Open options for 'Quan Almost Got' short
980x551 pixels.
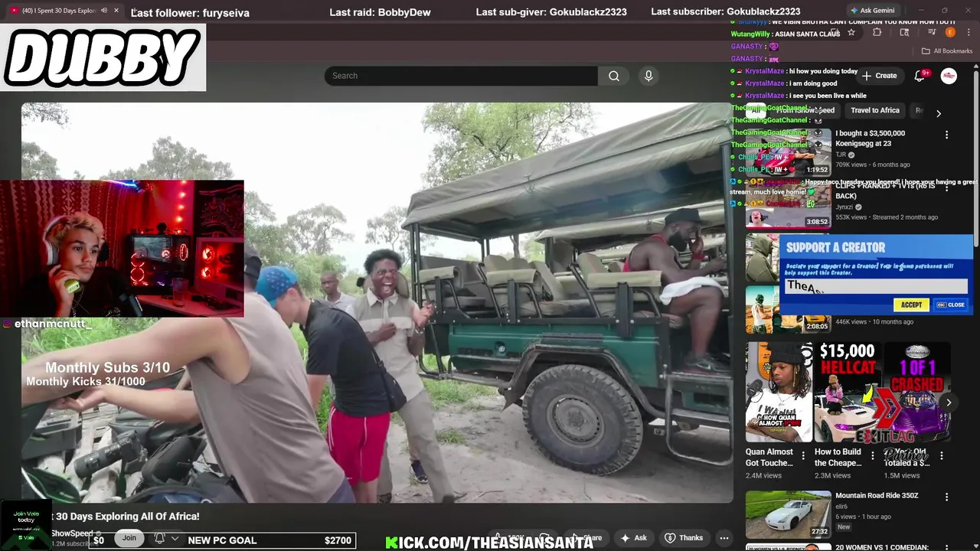point(803,456)
